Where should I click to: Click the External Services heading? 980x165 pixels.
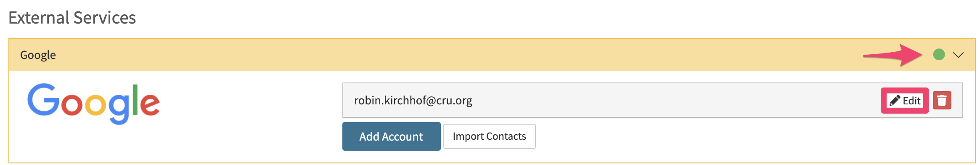click(x=72, y=18)
